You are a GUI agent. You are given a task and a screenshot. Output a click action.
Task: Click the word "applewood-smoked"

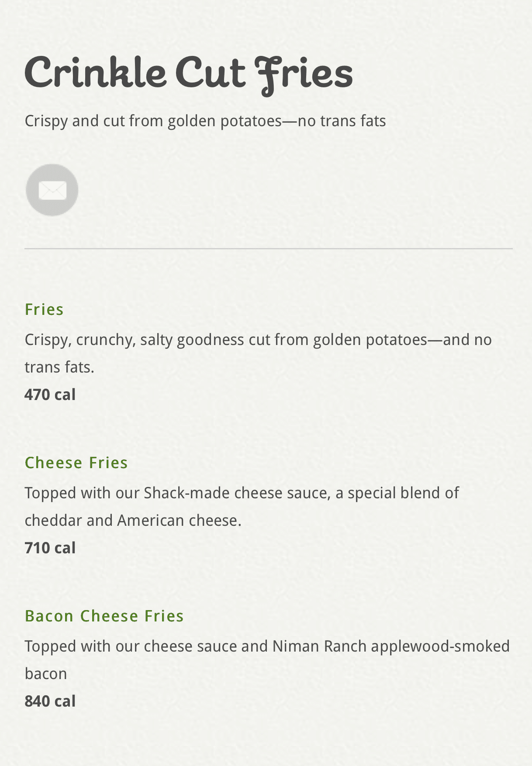coord(440,646)
